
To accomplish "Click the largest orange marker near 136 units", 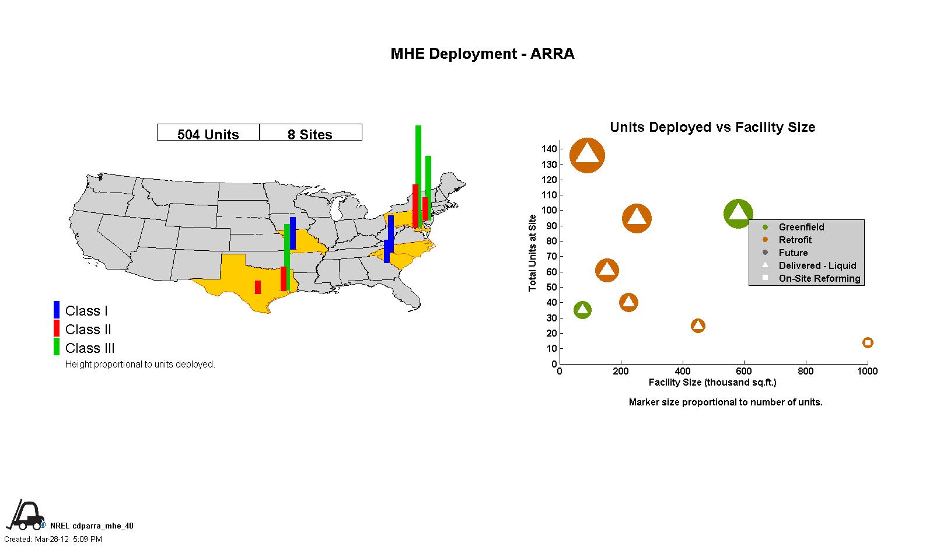I will tap(587, 155).
